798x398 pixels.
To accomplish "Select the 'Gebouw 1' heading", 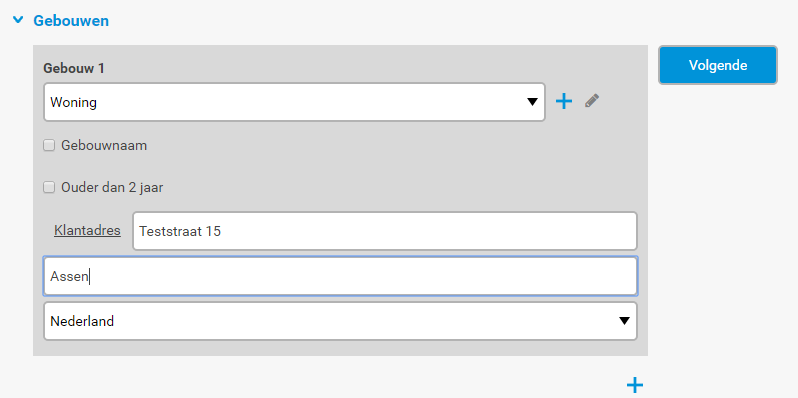I will click(x=74, y=68).
